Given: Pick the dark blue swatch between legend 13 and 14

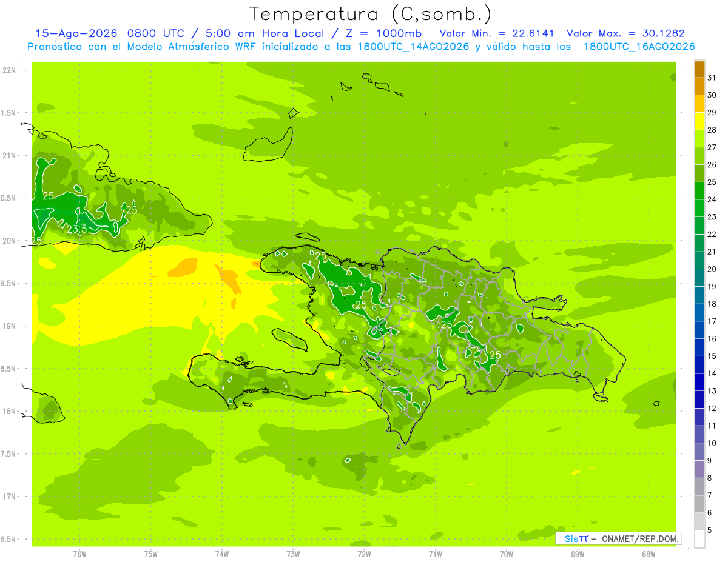Looking at the screenshot, I should (699, 383).
